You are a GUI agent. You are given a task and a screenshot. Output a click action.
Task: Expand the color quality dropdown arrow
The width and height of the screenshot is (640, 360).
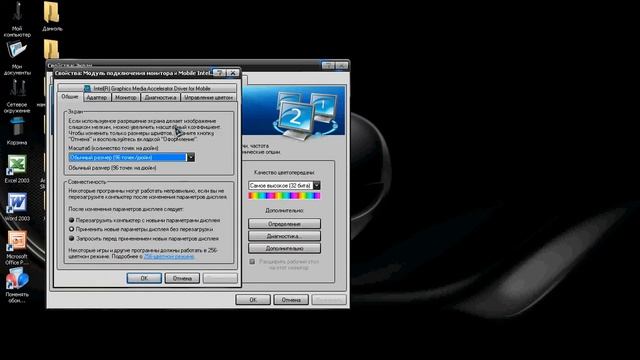[316, 185]
